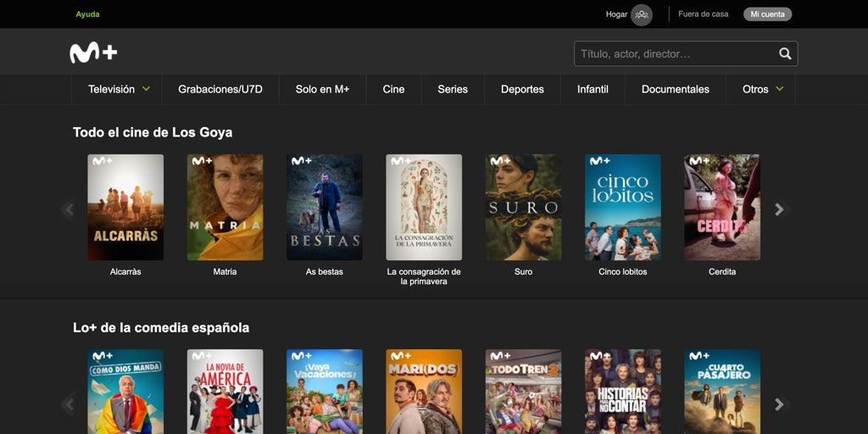The image size is (868, 434).
Task: Open the Cerdita movie poster
Action: pyautogui.click(x=722, y=207)
